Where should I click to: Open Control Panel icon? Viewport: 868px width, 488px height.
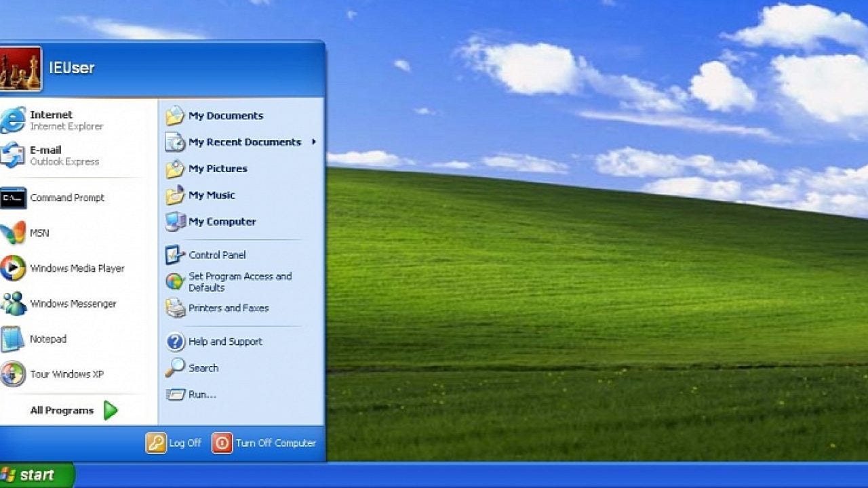point(175,255)
